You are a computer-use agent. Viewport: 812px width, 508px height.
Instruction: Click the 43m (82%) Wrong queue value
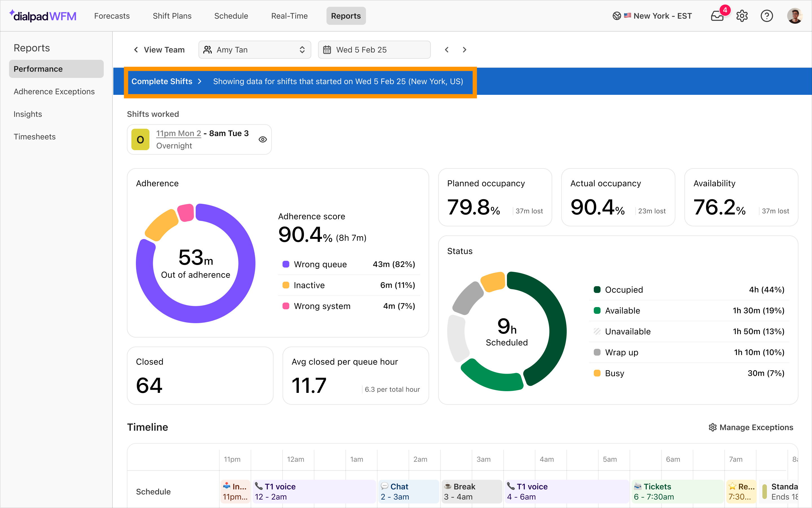pos(394,264)
